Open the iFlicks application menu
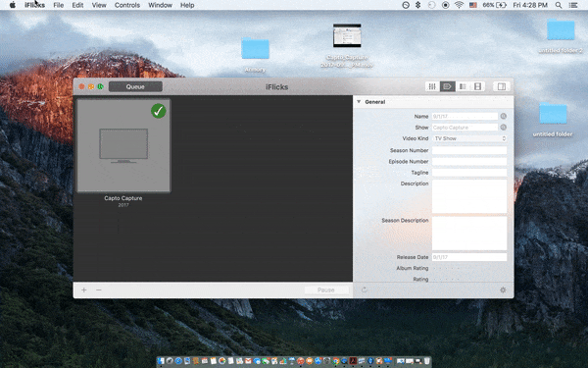 [x=35, y=5]
